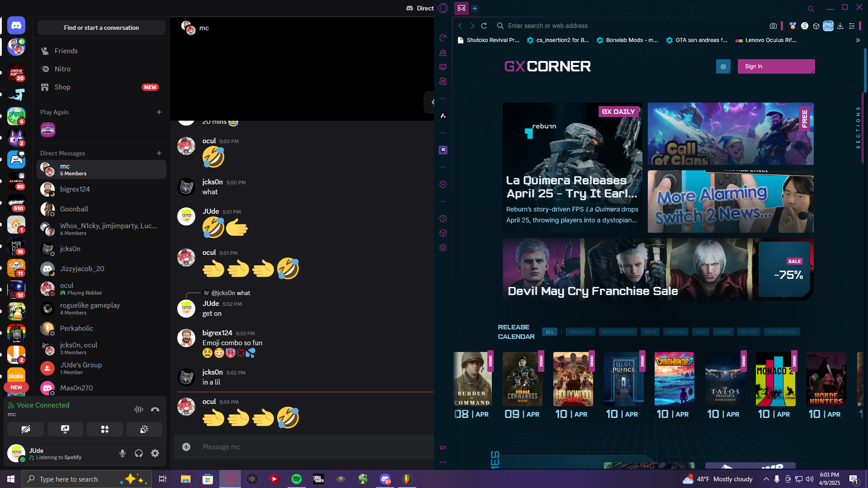868x488 pixels.
Task: Disconnect from the voice call
Action: click(x=155, y=409)
